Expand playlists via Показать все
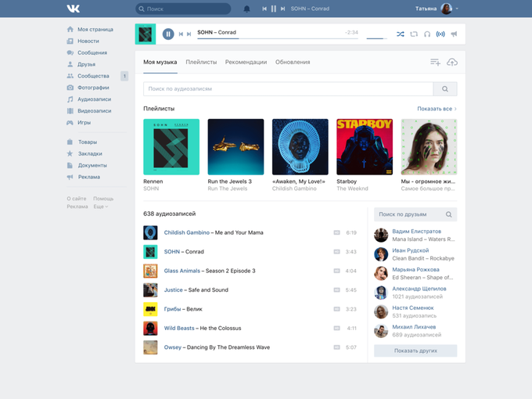The image size is (532, 399). pos(437,109)
